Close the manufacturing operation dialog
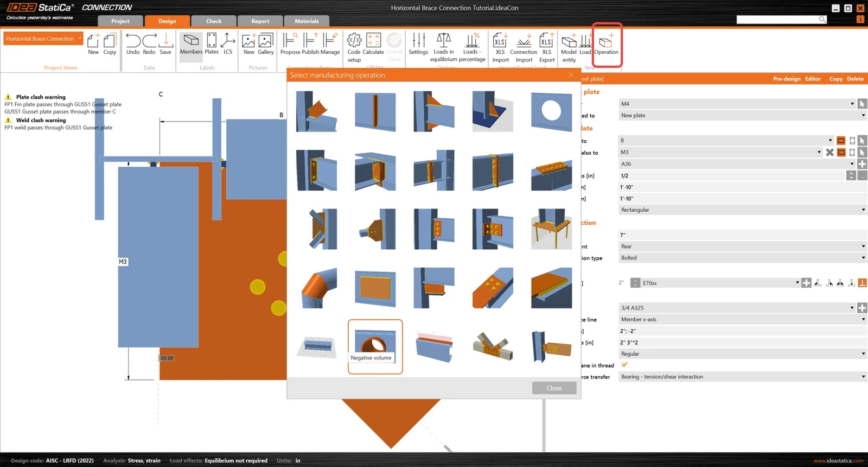Viewport: 868px width, 467px height. (554, 388)
